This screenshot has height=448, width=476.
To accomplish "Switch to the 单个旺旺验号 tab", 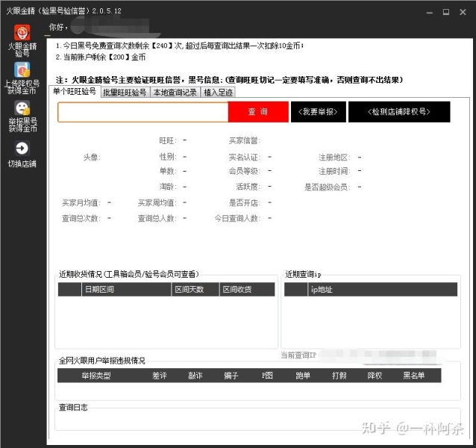I will (x=75, y=92).
